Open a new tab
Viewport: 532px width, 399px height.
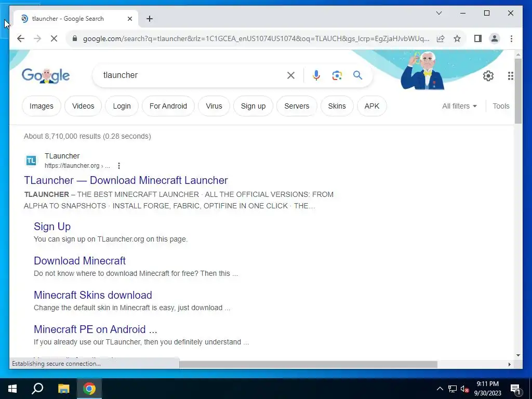150,19
